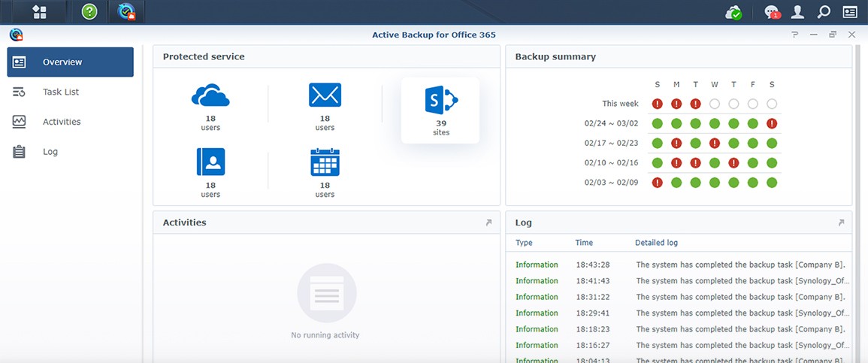Switch to the Overview tab

(x=71, y=62)
